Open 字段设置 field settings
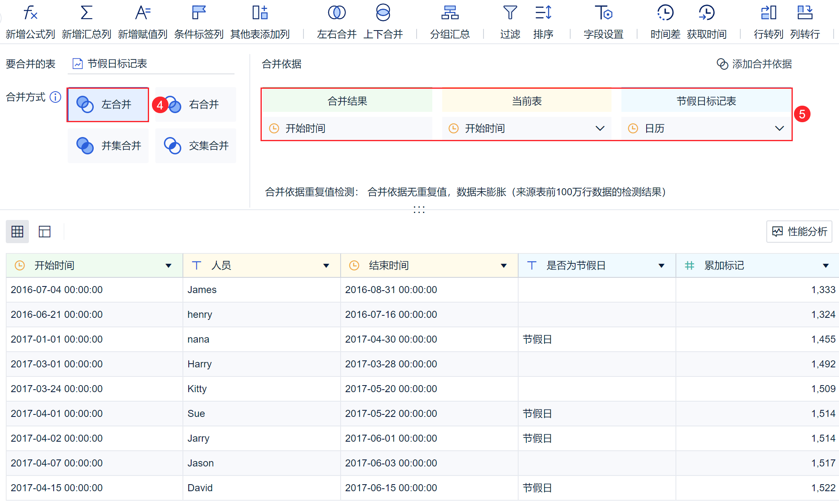839x504 pixels. (603, 13)
